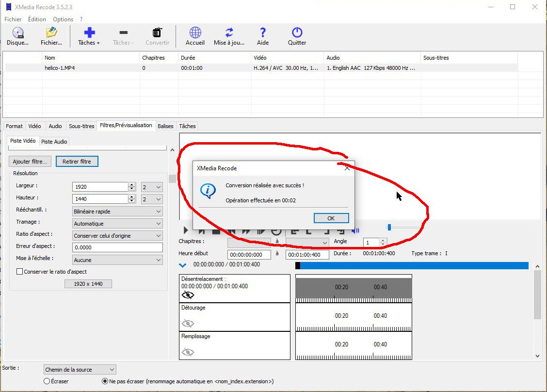This screenshot has width=547, height=392.
Task: Open the Édition menu
Action: tap(37, 19)
